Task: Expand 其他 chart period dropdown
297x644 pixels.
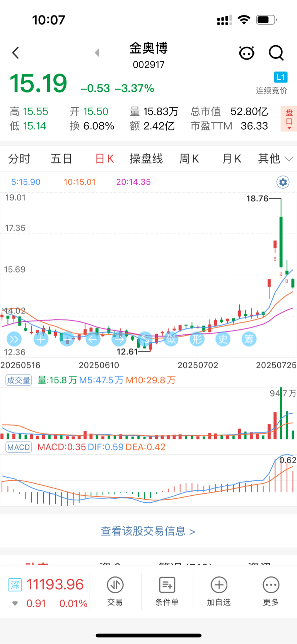Action: pos(276,158)
